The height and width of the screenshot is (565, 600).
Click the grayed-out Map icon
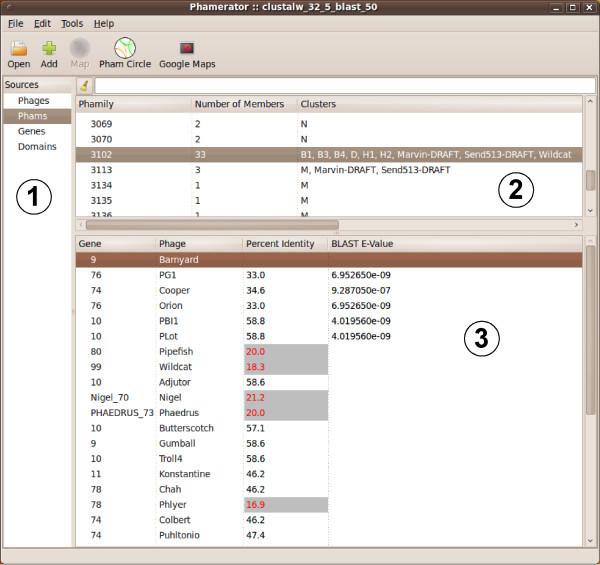(x=79, y=48)
